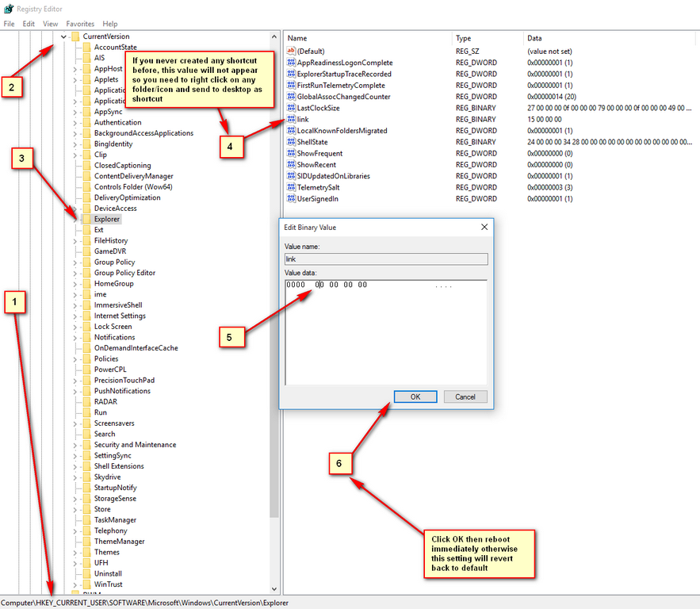Image resolution: width=700 pixels, height=609 pixels.
Task: Click the UserSignedIn value icon
Action: 292,199
